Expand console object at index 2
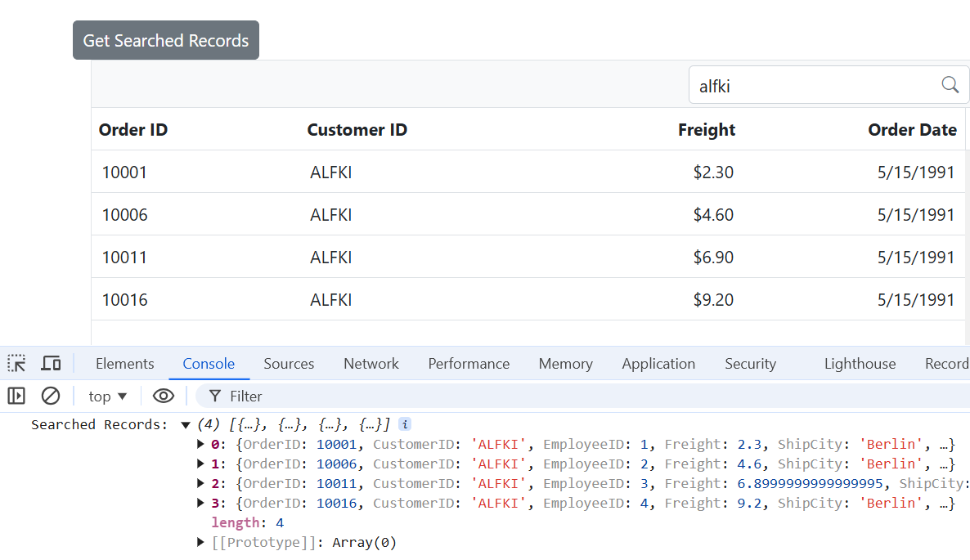The width and height of the screenshot is (970, 560). [201, 484]
